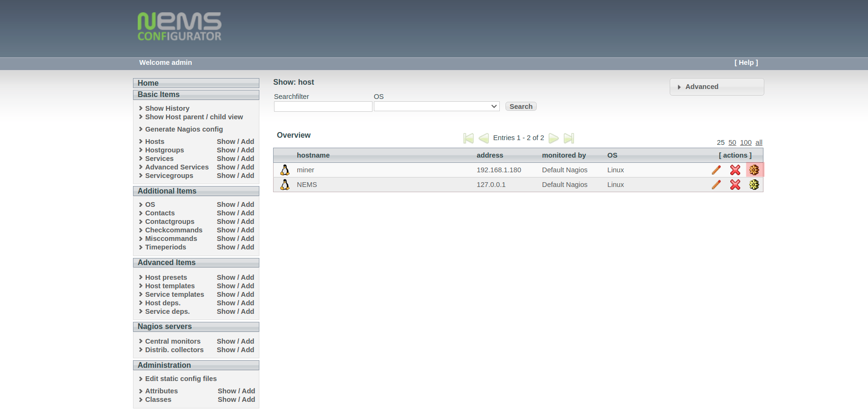Delete the NEMS host with red X
Viewport: 868px width, 417px height.
pos(735,185)
